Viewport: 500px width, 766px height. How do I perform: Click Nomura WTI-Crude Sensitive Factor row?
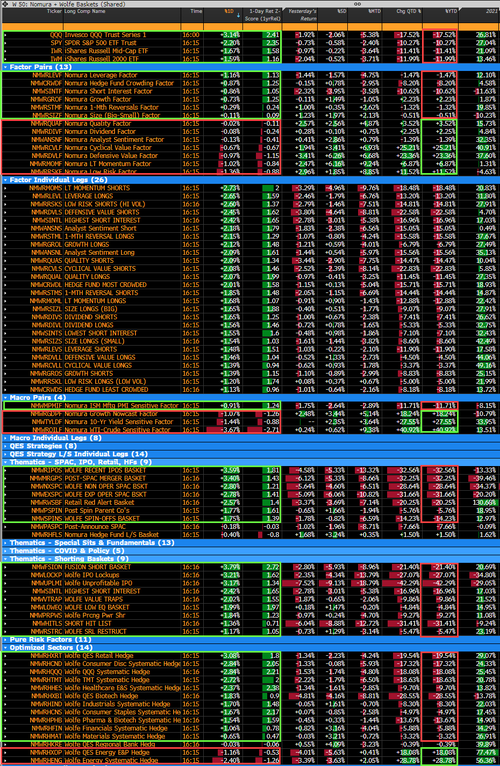tap(250, 430)
